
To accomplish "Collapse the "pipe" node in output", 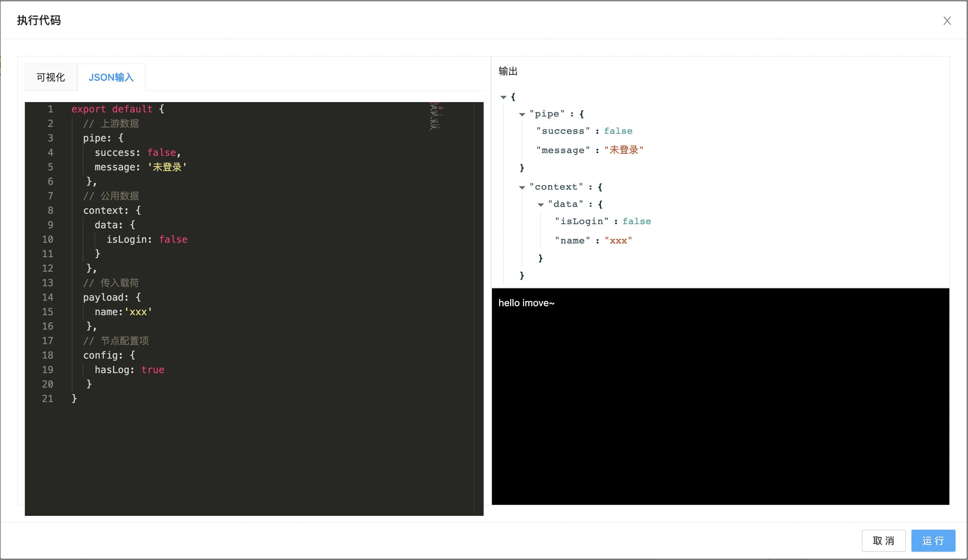I will point(522,114).
